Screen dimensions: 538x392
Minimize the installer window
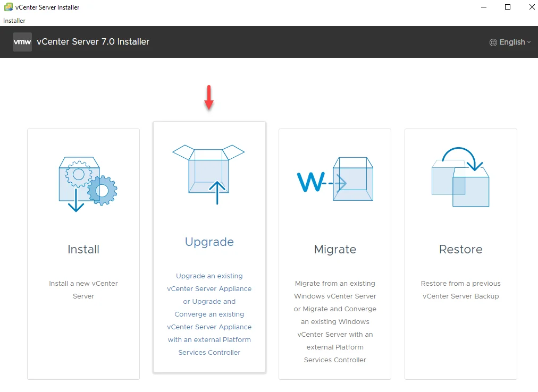click(484, 7)
